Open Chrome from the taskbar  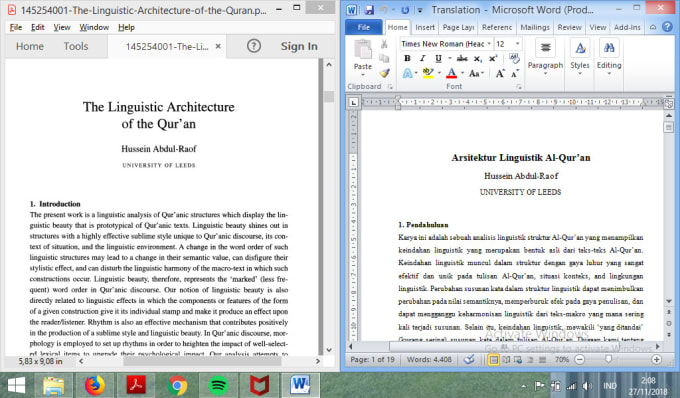(177, 385)
